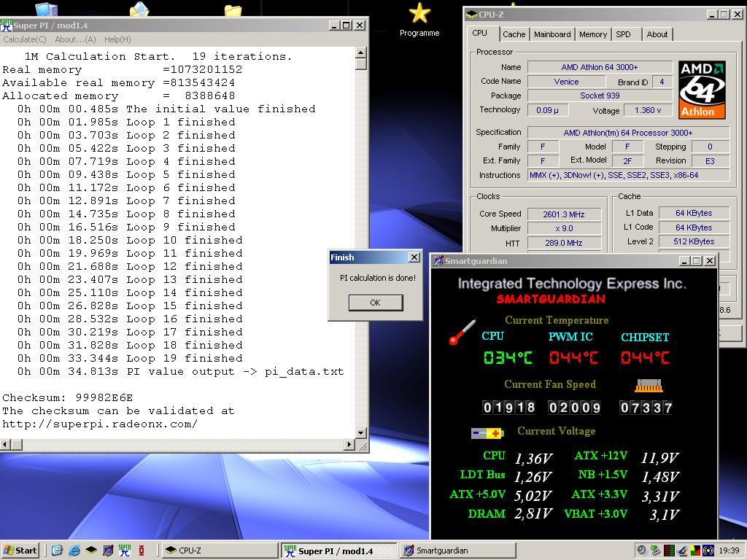The height and width of the screenshot is (560, 747).
Task: Click the HTT value '289.0 MHz'
Action: point(564,243)
